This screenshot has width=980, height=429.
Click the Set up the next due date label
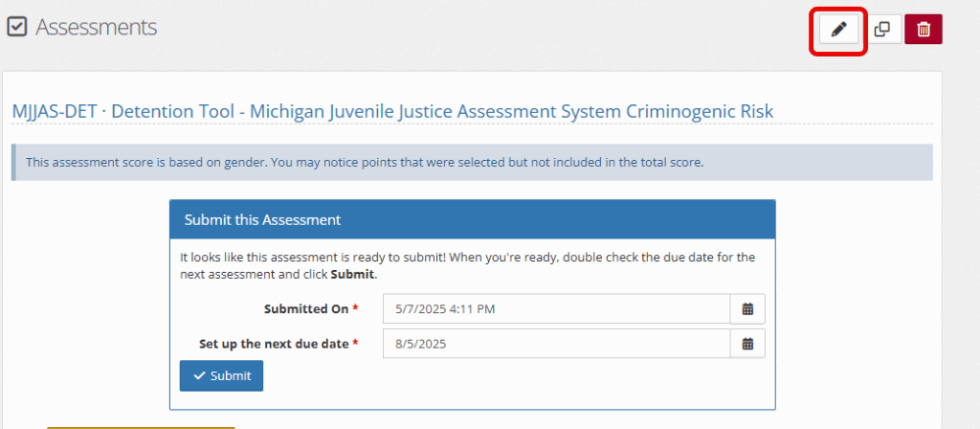(x=274, y=344)
